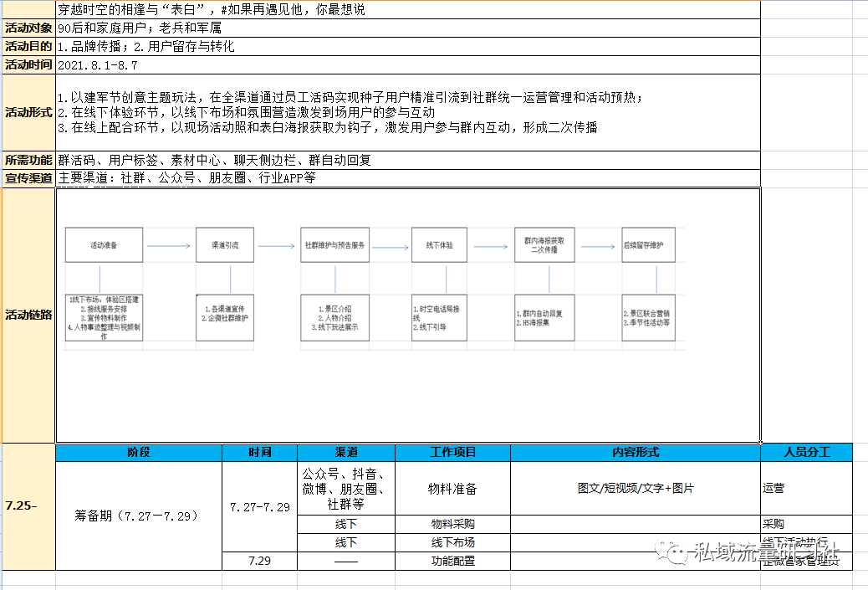Click the 功能配置 cell

(453, 561)
